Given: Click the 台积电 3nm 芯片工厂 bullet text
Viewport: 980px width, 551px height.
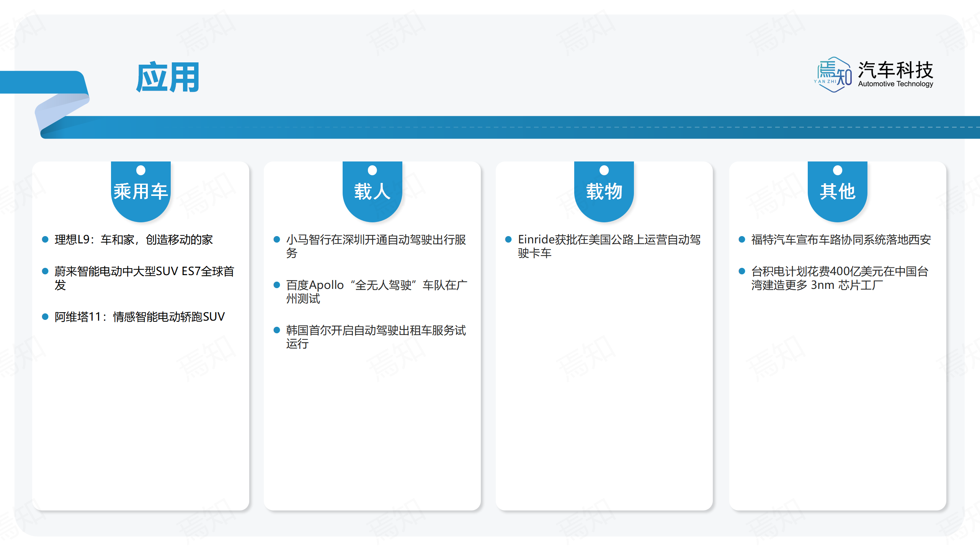Looking at the screenshot, I should (x=840, y=278).
